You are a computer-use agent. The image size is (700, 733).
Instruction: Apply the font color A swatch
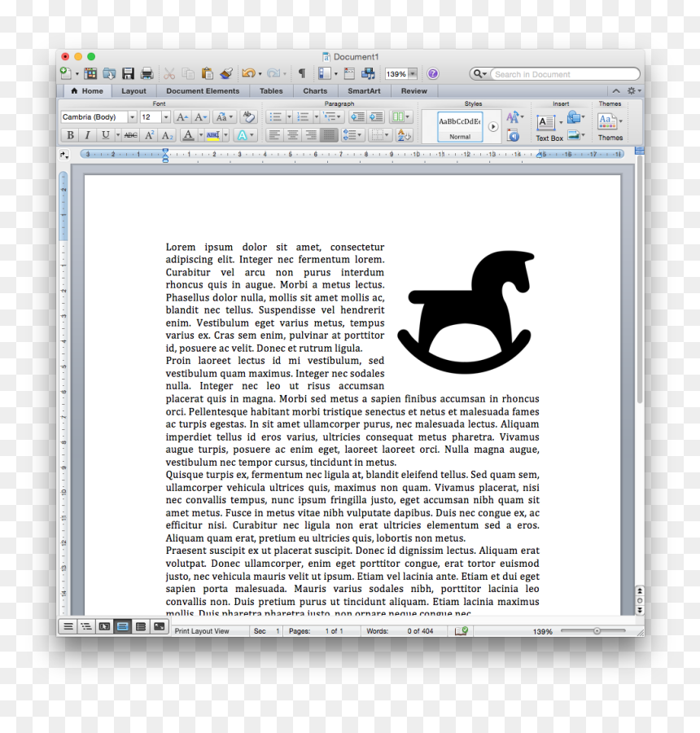188,135
